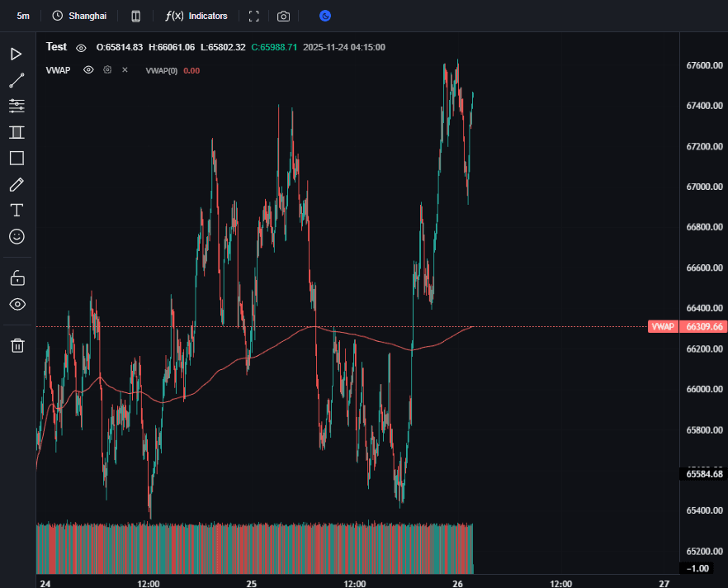
Task: Open the emoji sticker tool
Action: [x=17, y=236]
